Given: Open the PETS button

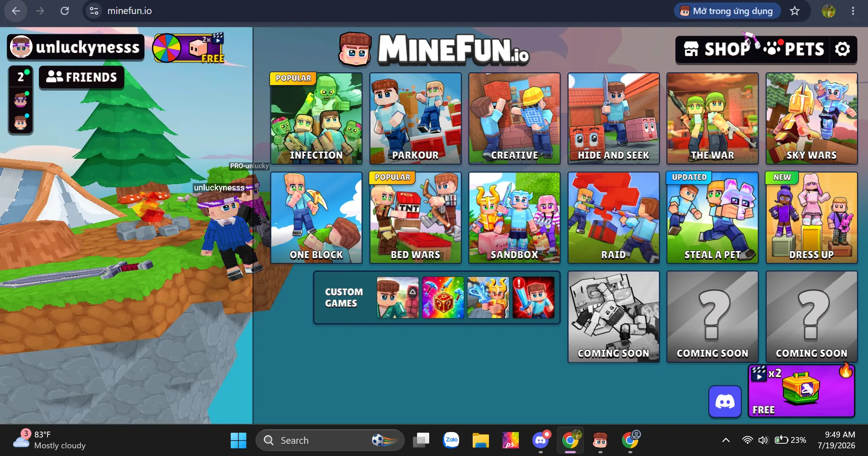Looking at the screenshot, I should (794, 49).
